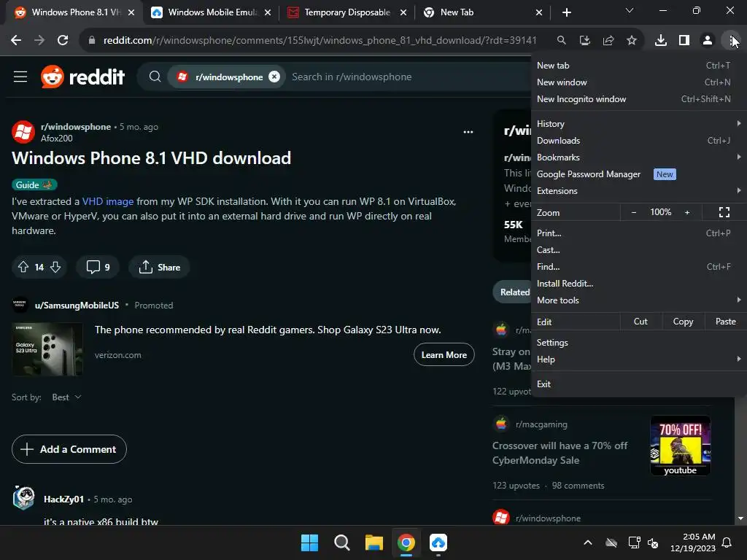This screenshot has height=560, width=747.
Task: Select New tab in Chrome menu
Action: pyautogui.click(x=638, y=66)
